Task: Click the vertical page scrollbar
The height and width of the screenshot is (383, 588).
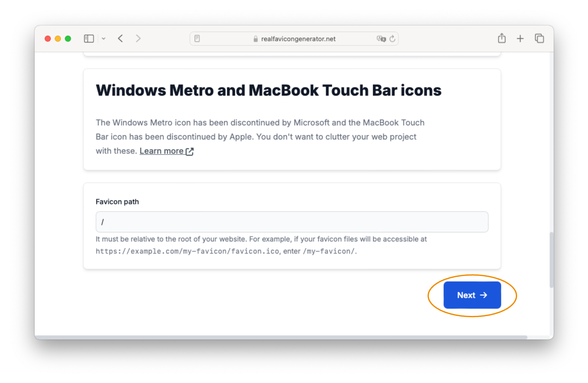Action: [551, 260]
